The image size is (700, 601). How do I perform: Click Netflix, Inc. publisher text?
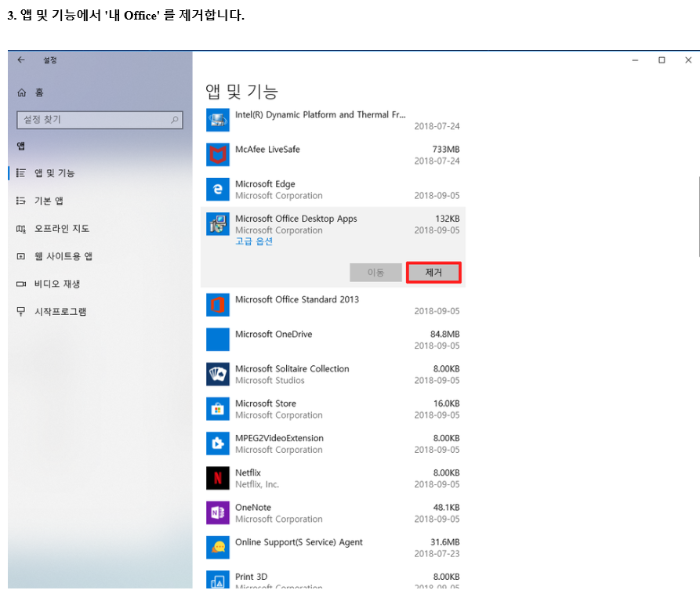pos(257,484)
